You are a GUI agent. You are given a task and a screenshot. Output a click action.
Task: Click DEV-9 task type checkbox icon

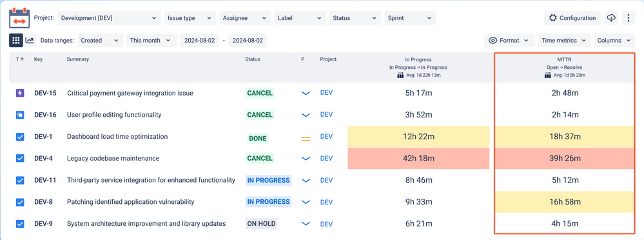20,224
